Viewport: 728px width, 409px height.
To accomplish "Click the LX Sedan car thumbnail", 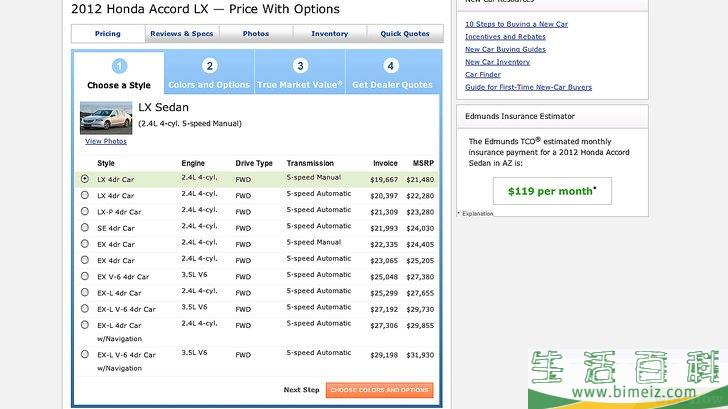I will [106, 118].
